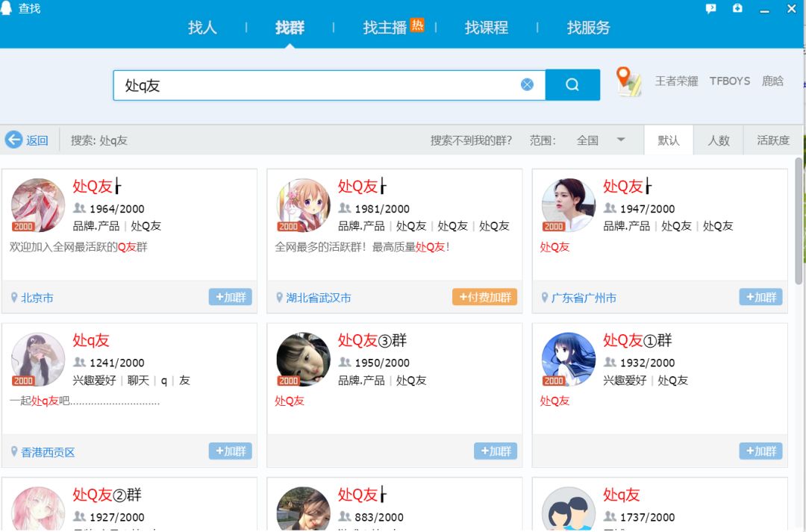Click the back arrow icon
This screenshot has width=806, height=532.
point(14,140)
